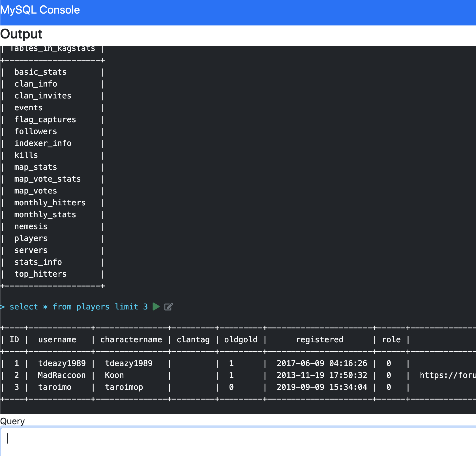The height and width of the screenshot is (456, 476).
Task: Click the registered column header
Action: 320,340
